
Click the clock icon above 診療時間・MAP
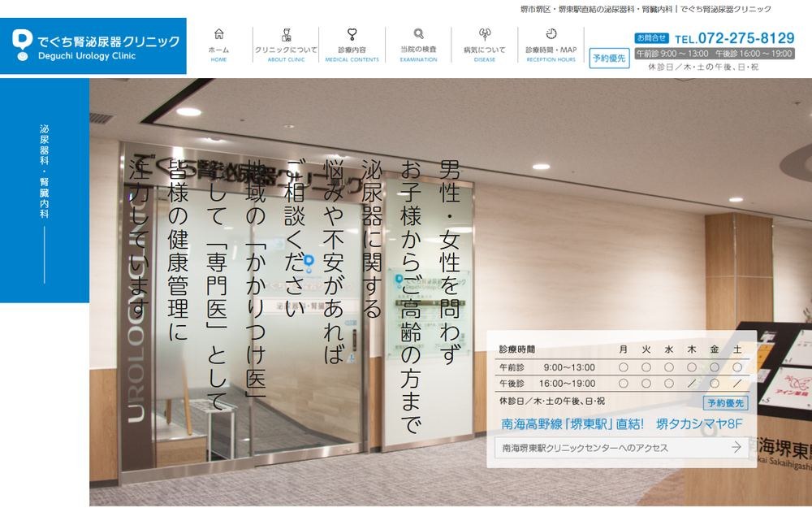pos(551,33)
